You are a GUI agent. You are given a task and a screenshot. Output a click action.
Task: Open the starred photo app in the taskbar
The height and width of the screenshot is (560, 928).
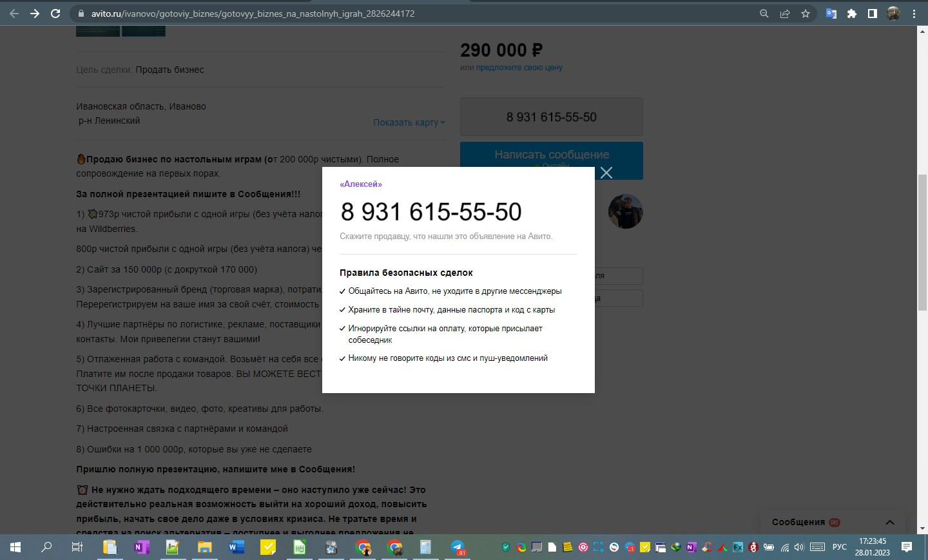[x=331, y=547]
